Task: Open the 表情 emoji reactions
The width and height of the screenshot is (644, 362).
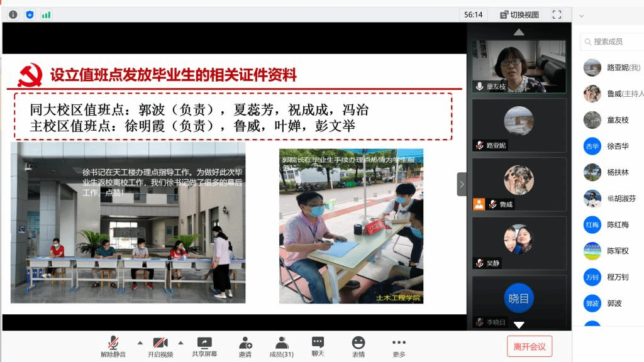Action: pos(358,346)
